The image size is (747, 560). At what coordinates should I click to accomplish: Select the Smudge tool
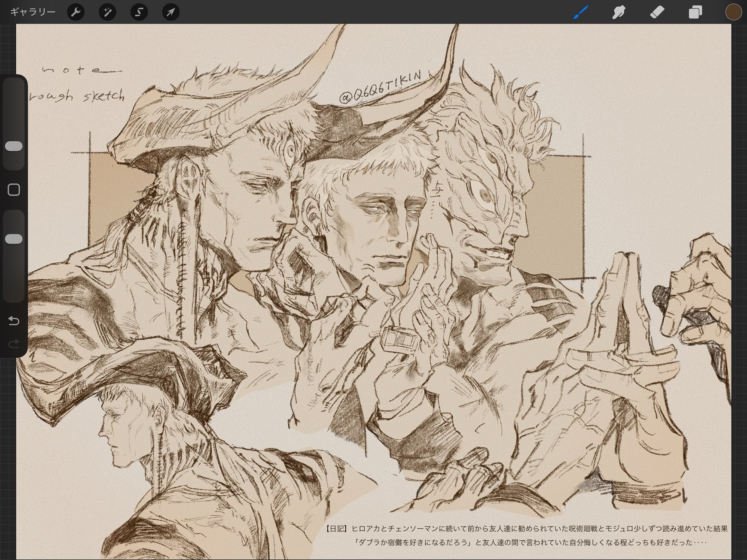619,12
